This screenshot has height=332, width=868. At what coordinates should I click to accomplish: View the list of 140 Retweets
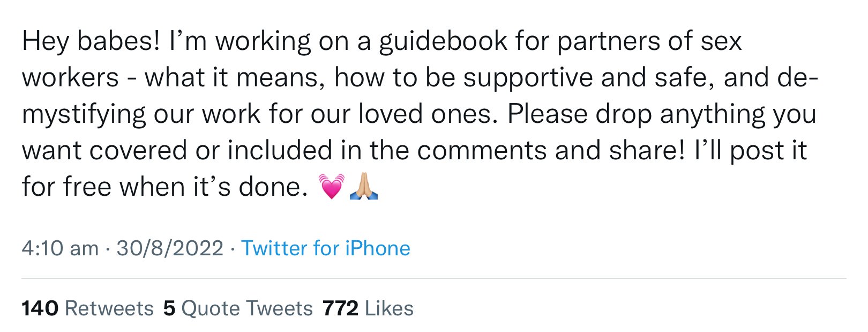click(88, 308)
